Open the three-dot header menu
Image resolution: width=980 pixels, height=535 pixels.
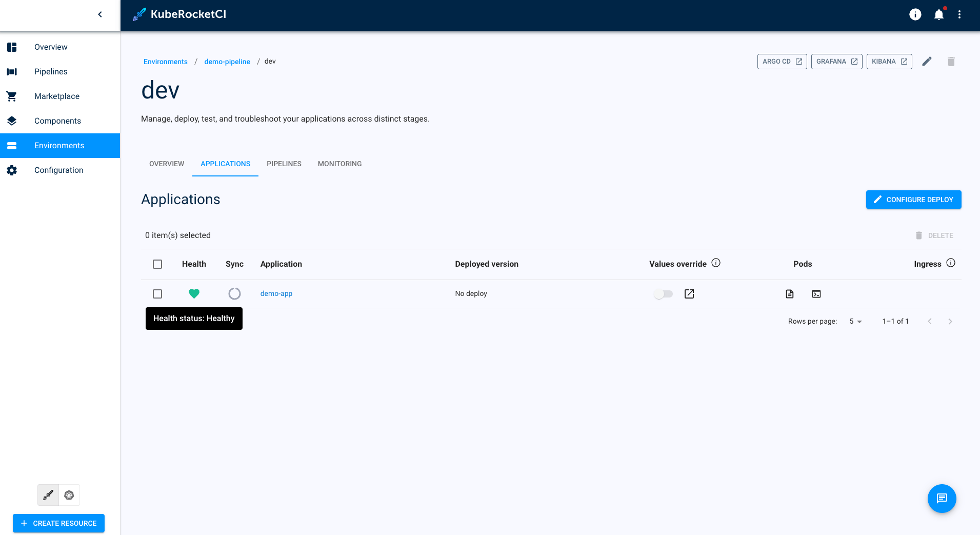pyautogui.click(x=959, y=15)
